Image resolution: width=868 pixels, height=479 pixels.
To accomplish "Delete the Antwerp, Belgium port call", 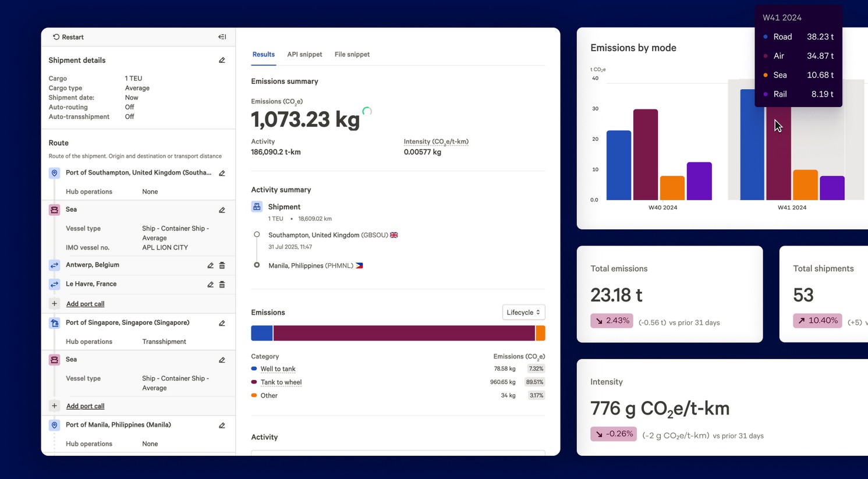I will [x=222, y=265].
